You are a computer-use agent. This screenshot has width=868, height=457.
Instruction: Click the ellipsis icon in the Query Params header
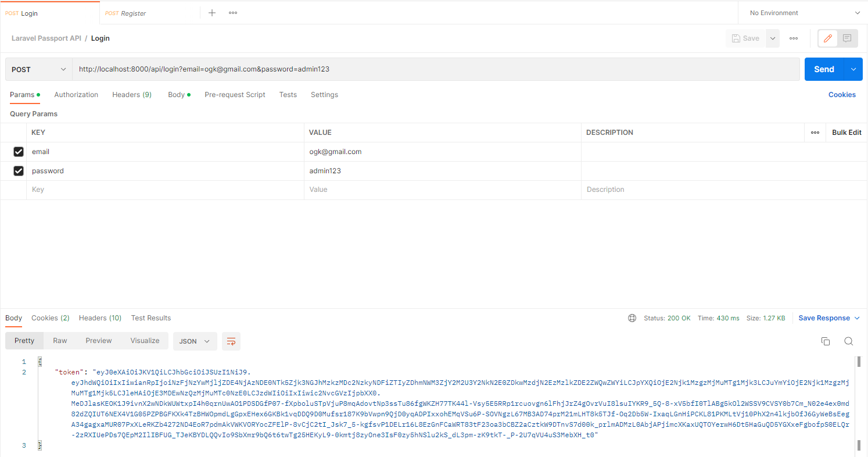[x=815, y=132]
